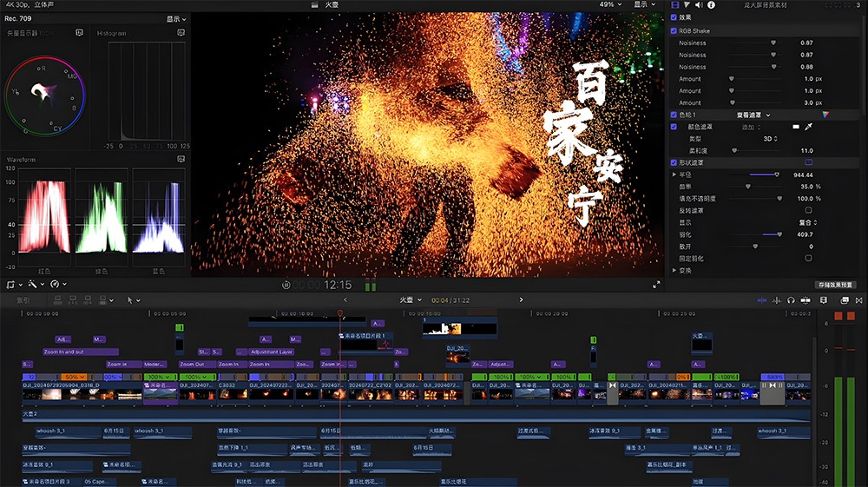868x487 pixels.
Task: Click the timecode pause icon beside 12:15
Action: [x=286, y=285]
